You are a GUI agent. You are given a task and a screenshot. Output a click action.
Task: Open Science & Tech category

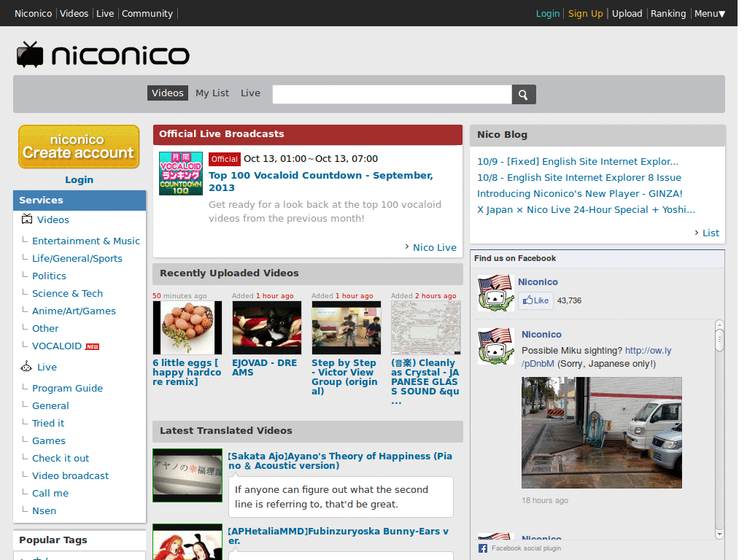pos(67,293)
